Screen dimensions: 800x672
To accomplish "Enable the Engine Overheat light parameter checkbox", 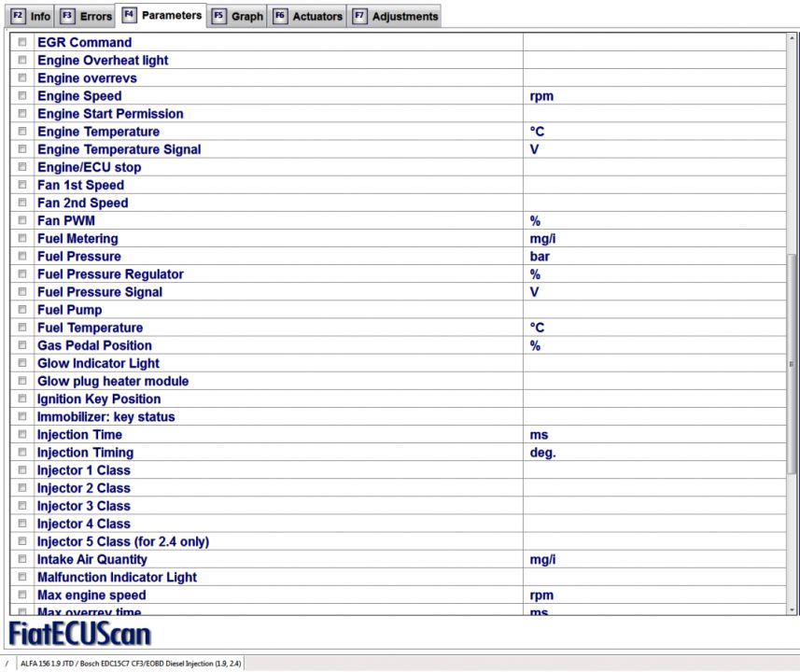I will (x=22, y=60).
